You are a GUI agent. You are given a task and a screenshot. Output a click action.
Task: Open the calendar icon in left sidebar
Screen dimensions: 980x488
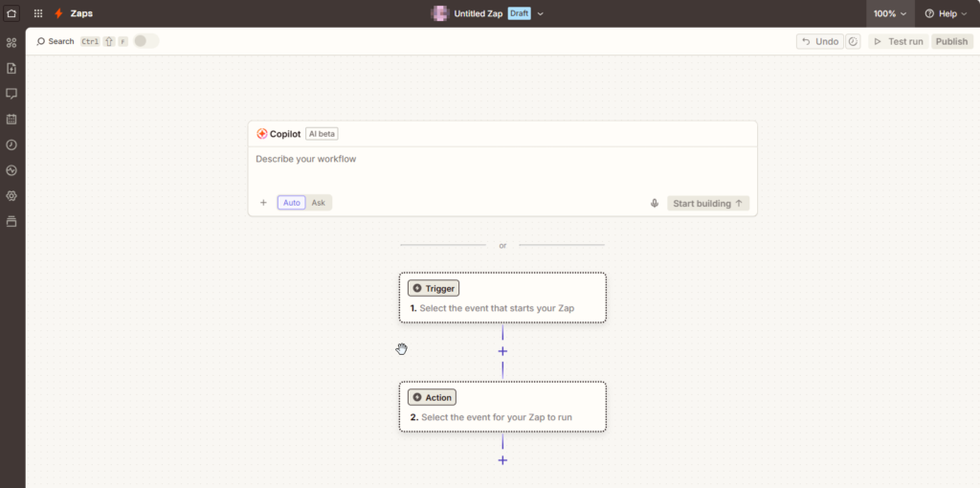coord(11,120)
